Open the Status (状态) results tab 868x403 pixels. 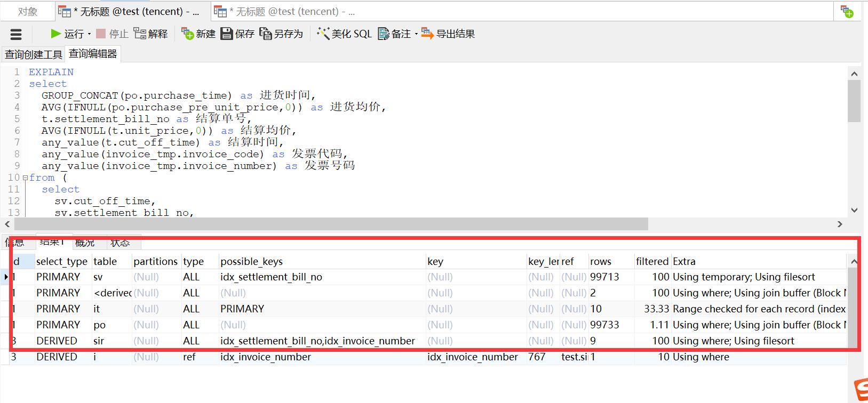point(120,243)
